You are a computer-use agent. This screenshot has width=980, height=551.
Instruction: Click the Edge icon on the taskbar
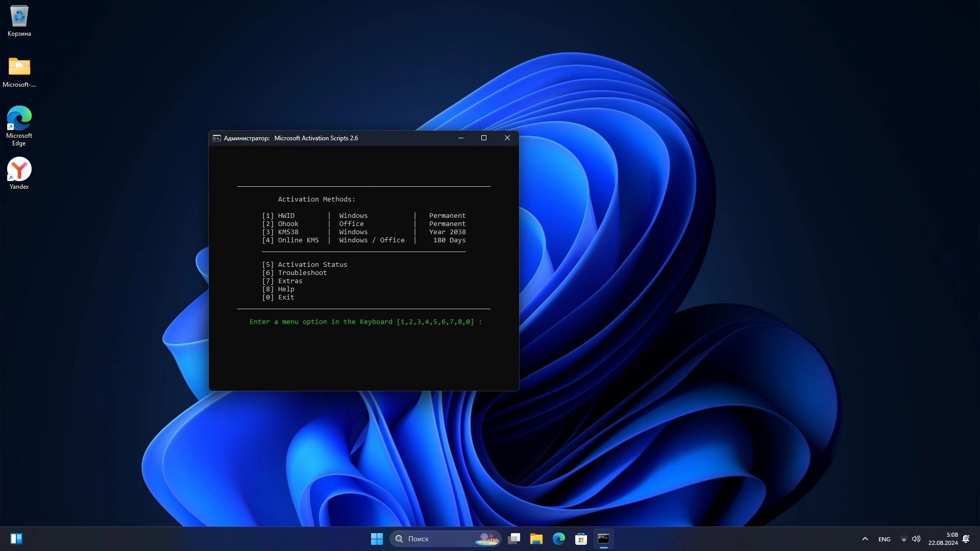pyautogui.click(x=559, y=539)
